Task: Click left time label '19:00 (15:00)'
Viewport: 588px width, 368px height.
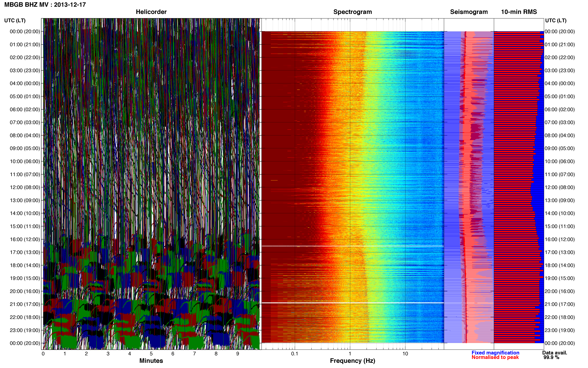Action: coord(25,278)
